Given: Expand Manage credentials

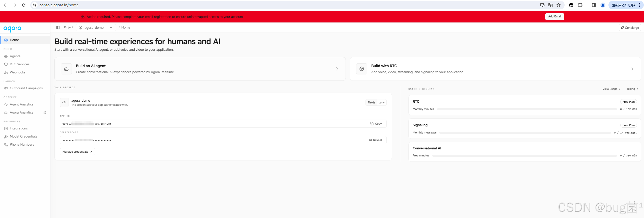Looking at the screenshot, I should (x=77, y=152).
